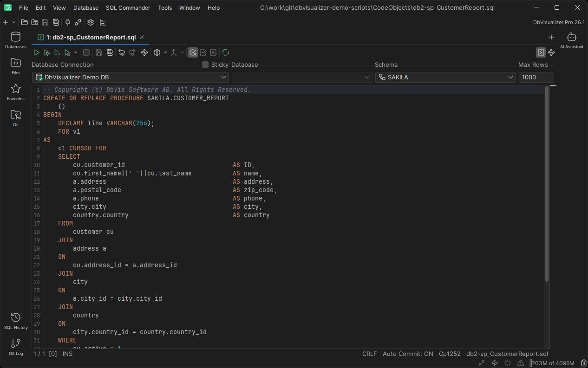Open the Database Connection dropdown
Viewport: 588px width, 368px height.
[131, 77]
